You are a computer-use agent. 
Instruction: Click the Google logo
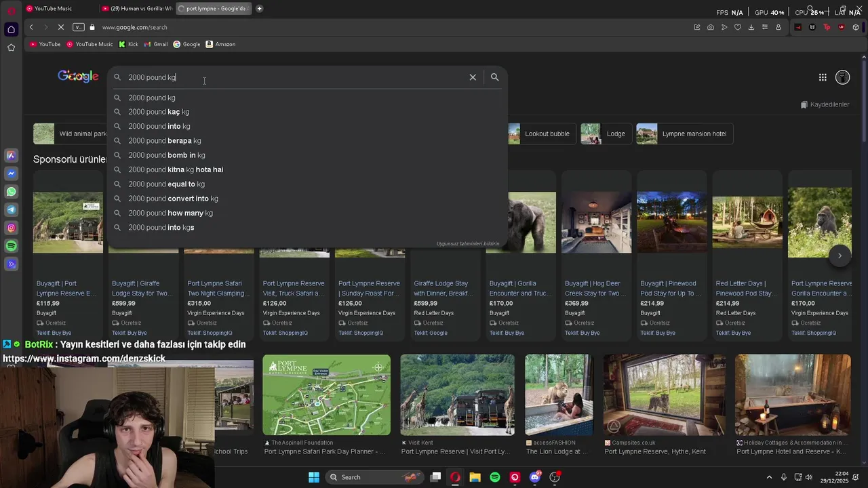[x=78, y=77]
